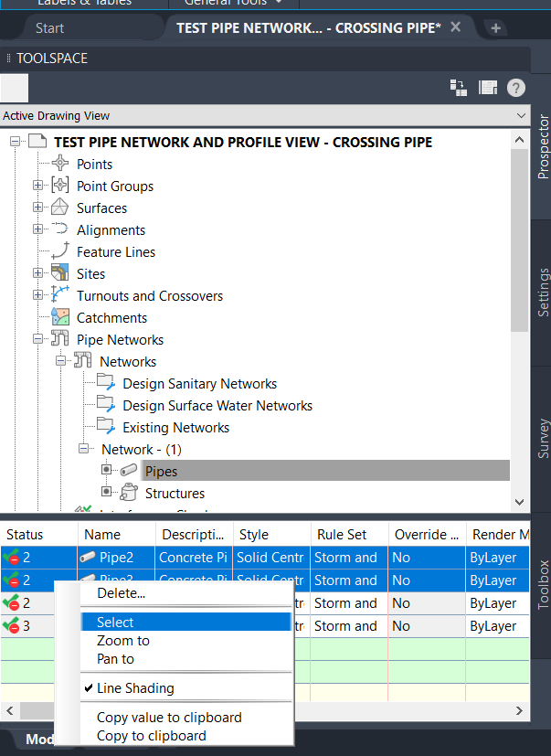
Task: Sort by the Override column header
Action: coord(427,534)
